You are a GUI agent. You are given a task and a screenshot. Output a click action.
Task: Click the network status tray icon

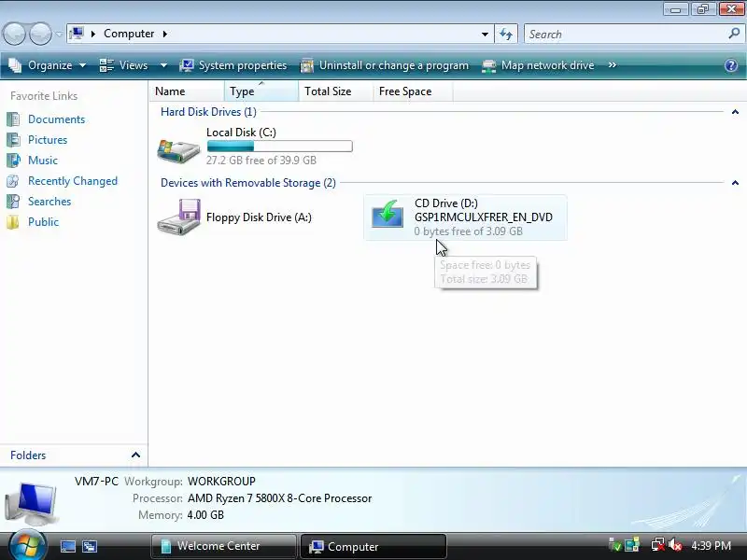coord(658,545)
